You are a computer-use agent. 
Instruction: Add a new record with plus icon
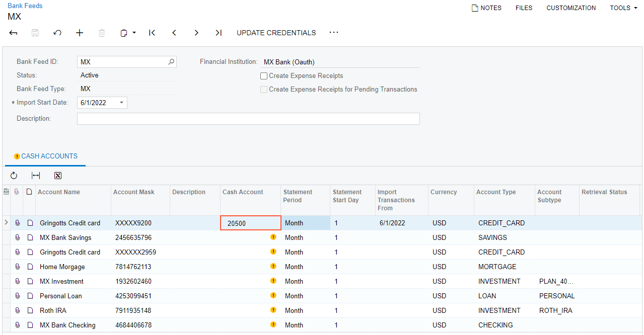80,33
